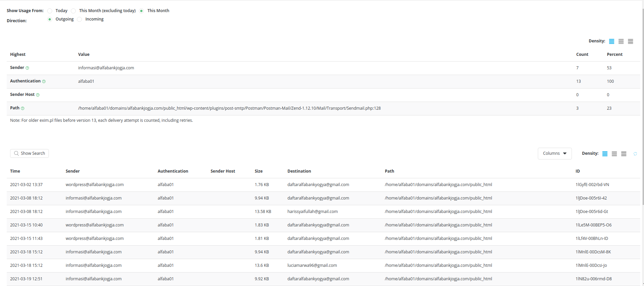Set large density for the email log table

pos(624,154)
